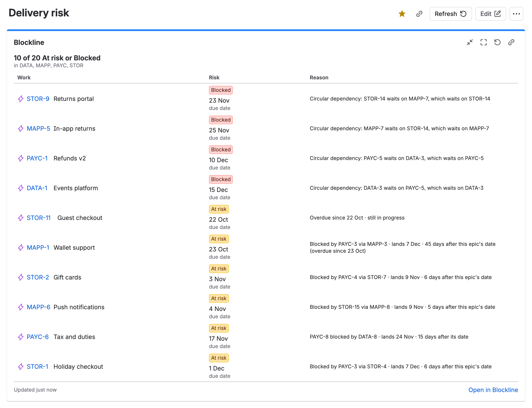
Task: Click the epic icon beside STOR-9
Action: 21,99
